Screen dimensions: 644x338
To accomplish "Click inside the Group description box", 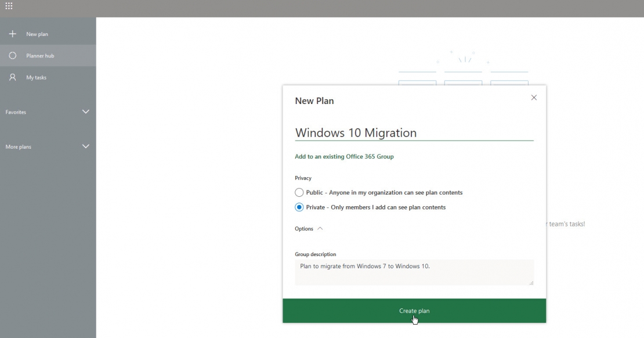I will (414, 272).
